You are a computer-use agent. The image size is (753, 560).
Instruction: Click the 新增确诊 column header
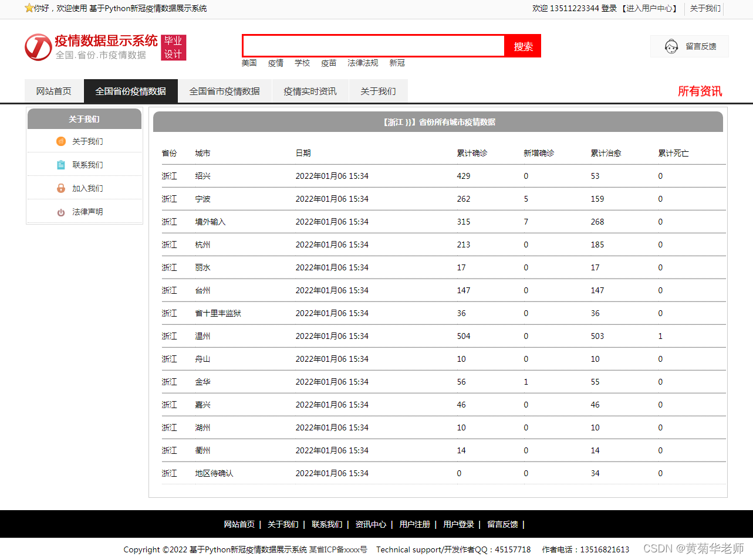pyautogui.click(x=539, y=153)
